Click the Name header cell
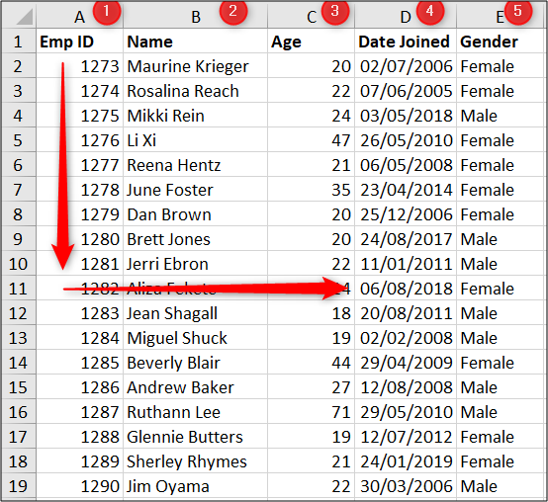548x502 pixels. point(195,41)
